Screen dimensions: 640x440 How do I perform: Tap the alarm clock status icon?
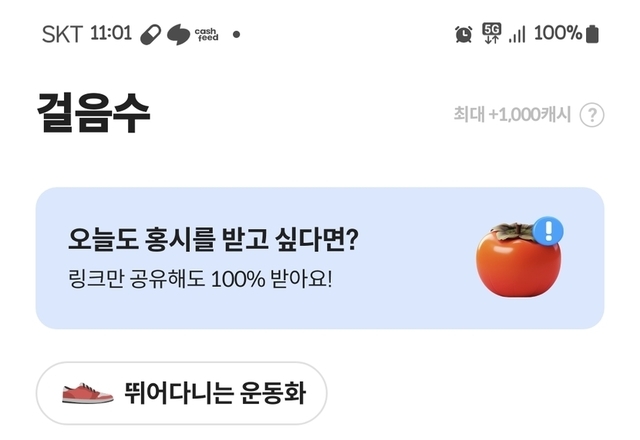[464, 34]
